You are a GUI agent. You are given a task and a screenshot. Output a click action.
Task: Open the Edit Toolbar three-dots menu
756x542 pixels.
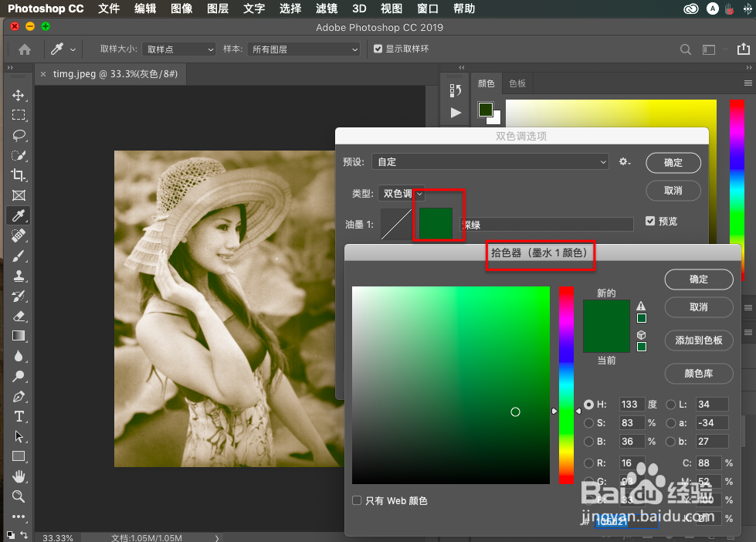point(19,517)
